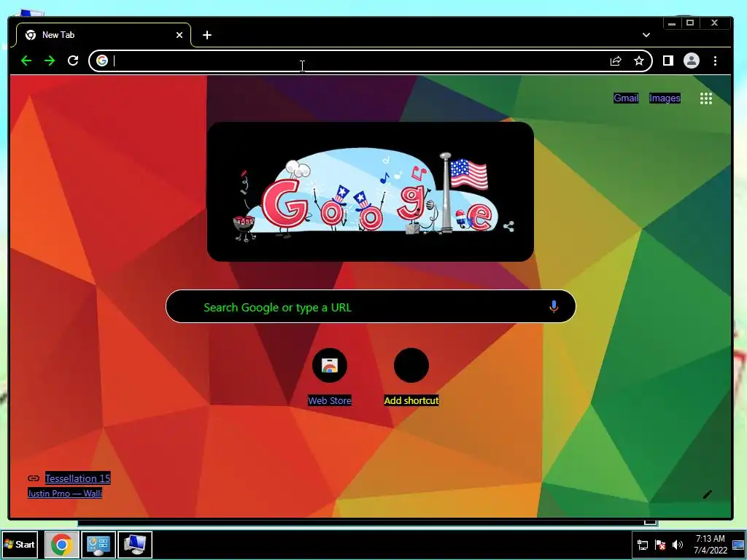The width and height of the screenshot is (747, 560).
Task: Click the Add shortcut button
Action: (411, 376)
